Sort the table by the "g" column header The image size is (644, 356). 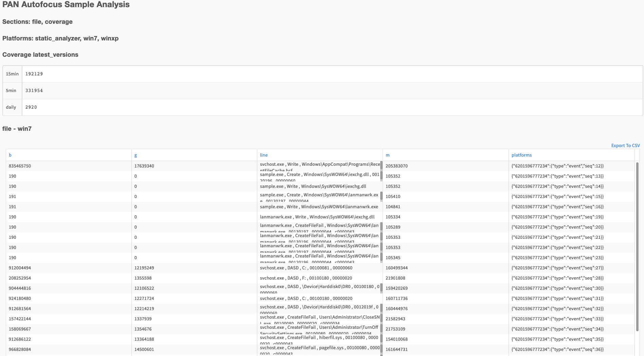point(135,155)
